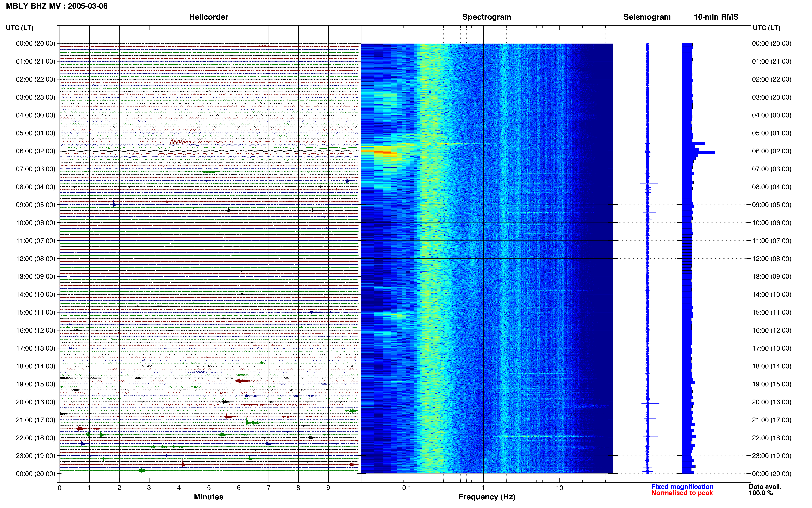Screen dimensions: 812x508
Task: Select the 'Seismogram' panel heading
Action: click(x=647, y=17)
